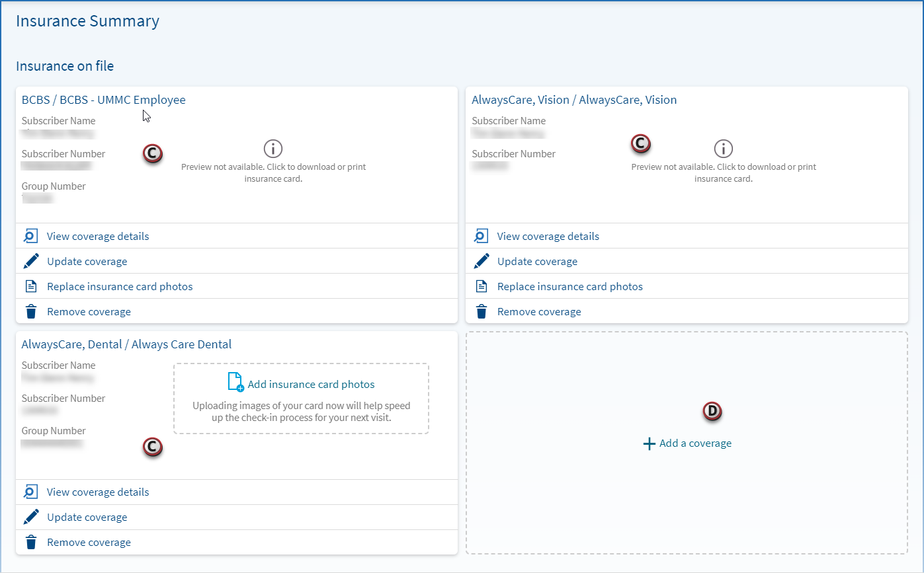Click the pencil icon in the AlwaysCare Vision card

(x=482, y=261)
